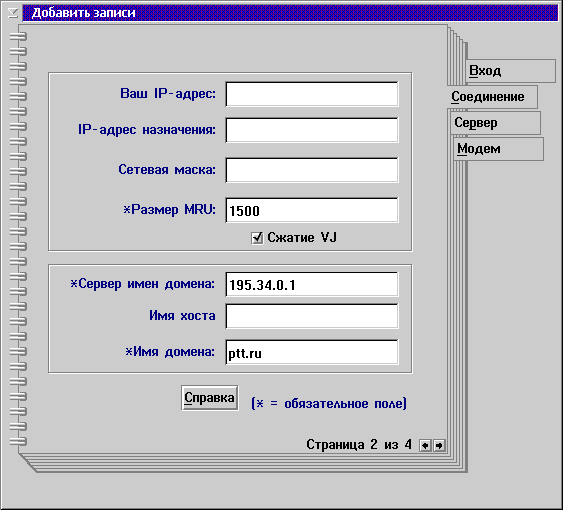Select the Имя домена field containing ptt.ru
The height and width of the screenshot is (510, 563).
(312, 352)
